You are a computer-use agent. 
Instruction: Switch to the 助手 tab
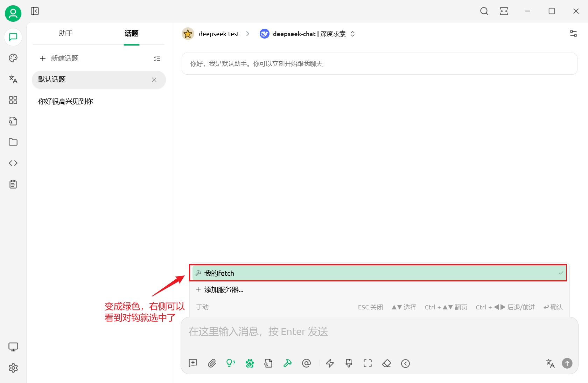pos(66,34)
